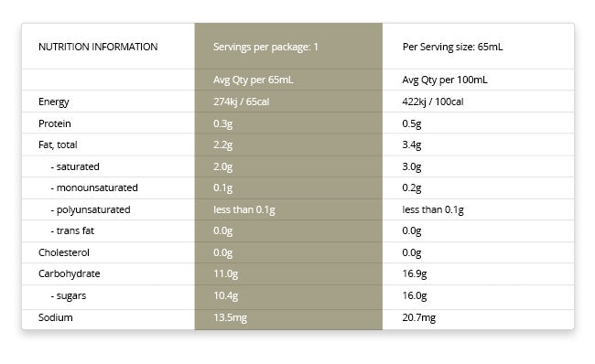
Task: Click the NUTRITION INFORMATION heading
Action: (x=98, y=47)
